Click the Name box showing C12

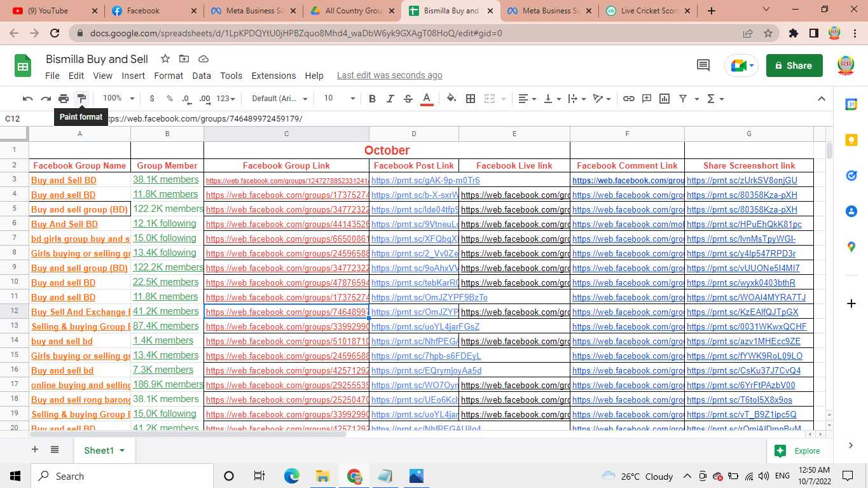coord(25,118)
